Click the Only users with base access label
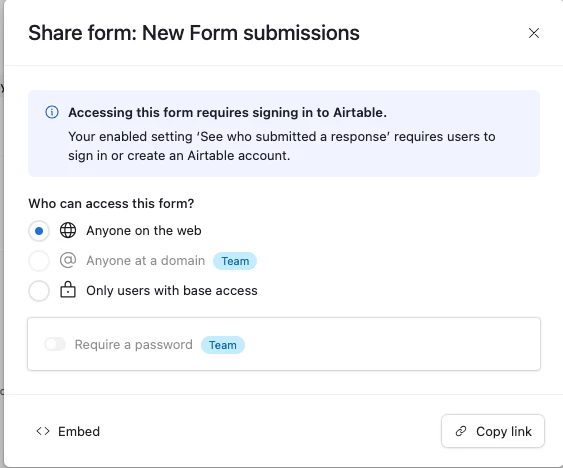The height and width of the screenshot is (468, 563). pos(172,290)
